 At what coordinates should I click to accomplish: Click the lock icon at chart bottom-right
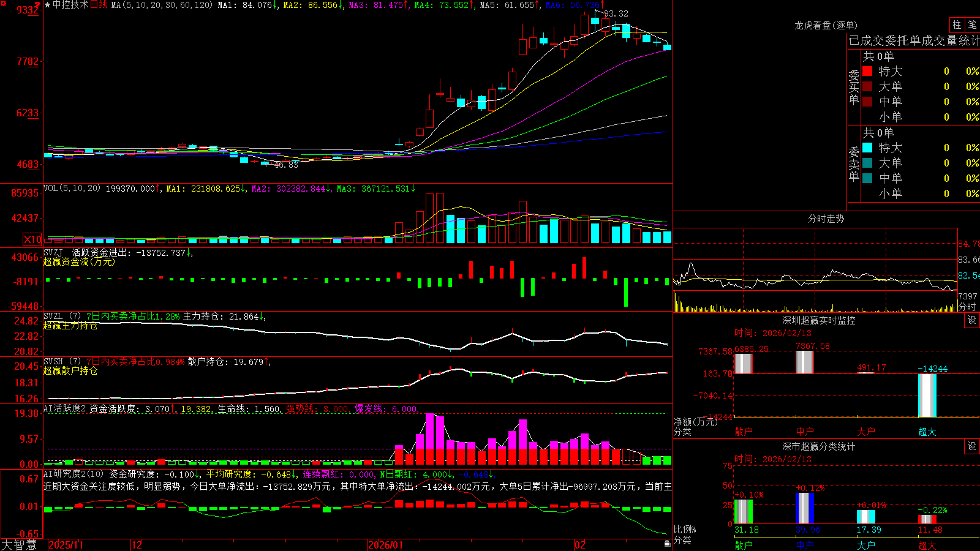click(x=667, y=543)
